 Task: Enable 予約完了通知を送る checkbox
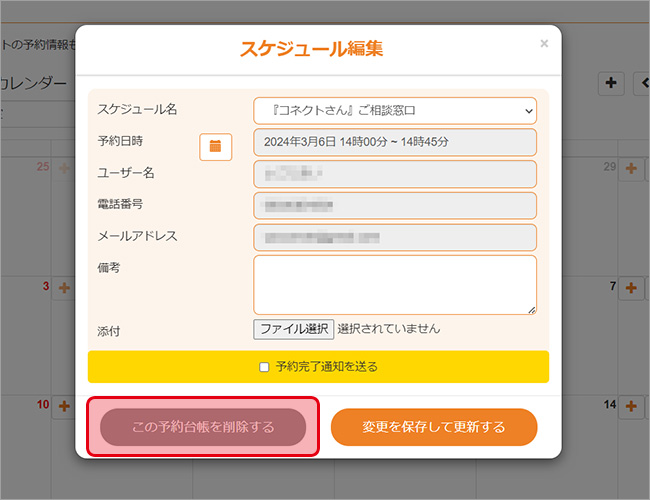tap(264, 367)
